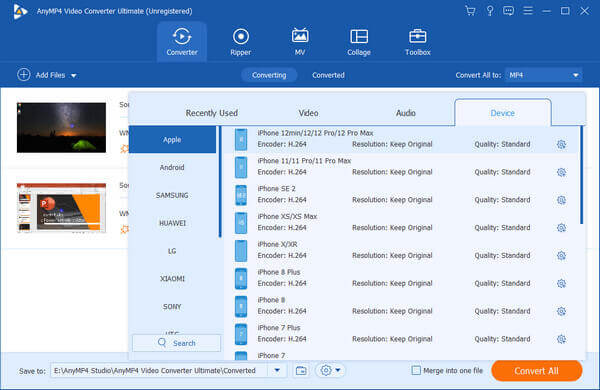Show the Converting list tab

click(269, 75)
